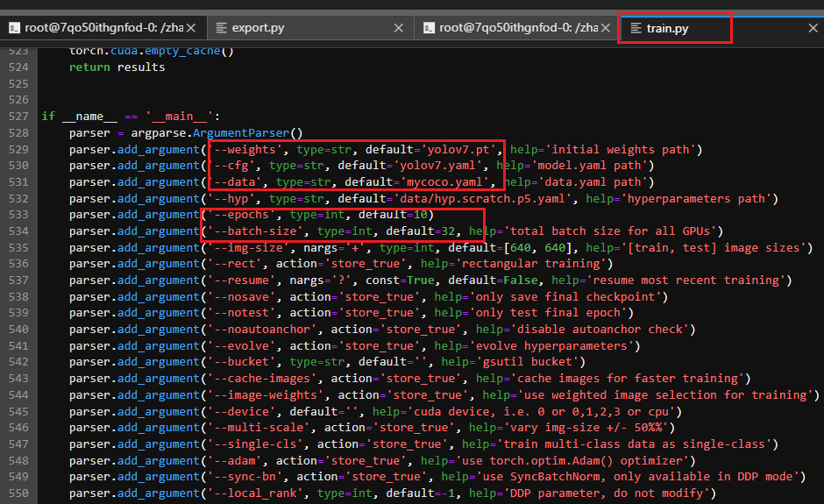Click '--cache-images' argument string
This screenshot has height=504, width=824.
(263, 379)
